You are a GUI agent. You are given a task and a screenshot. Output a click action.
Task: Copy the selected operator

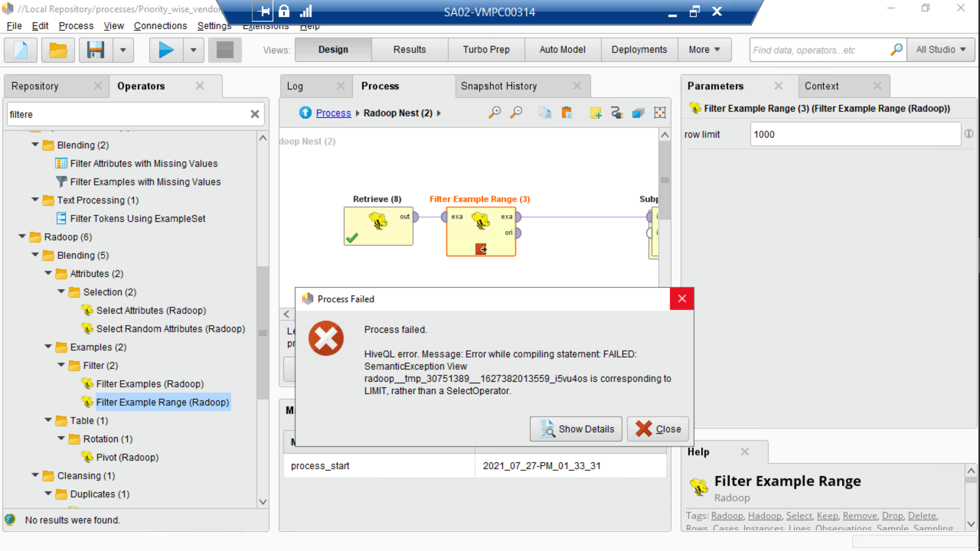(x=545, y=112)
